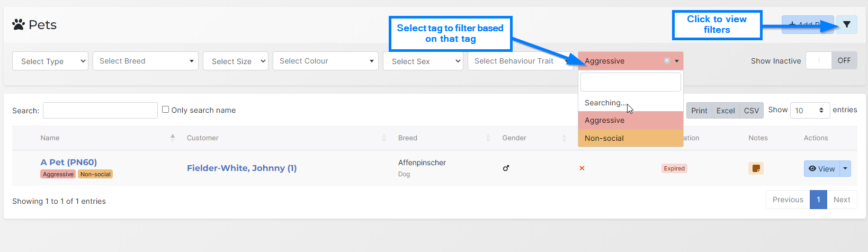
Task: Open the Select Type dropdown
Action: (x=50, y=61)
